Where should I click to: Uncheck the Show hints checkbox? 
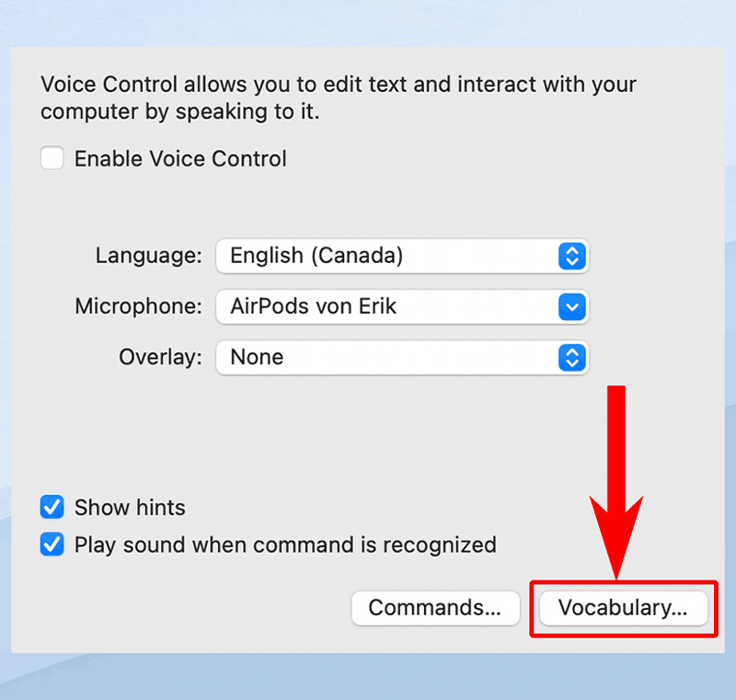[x=52, y=507]
